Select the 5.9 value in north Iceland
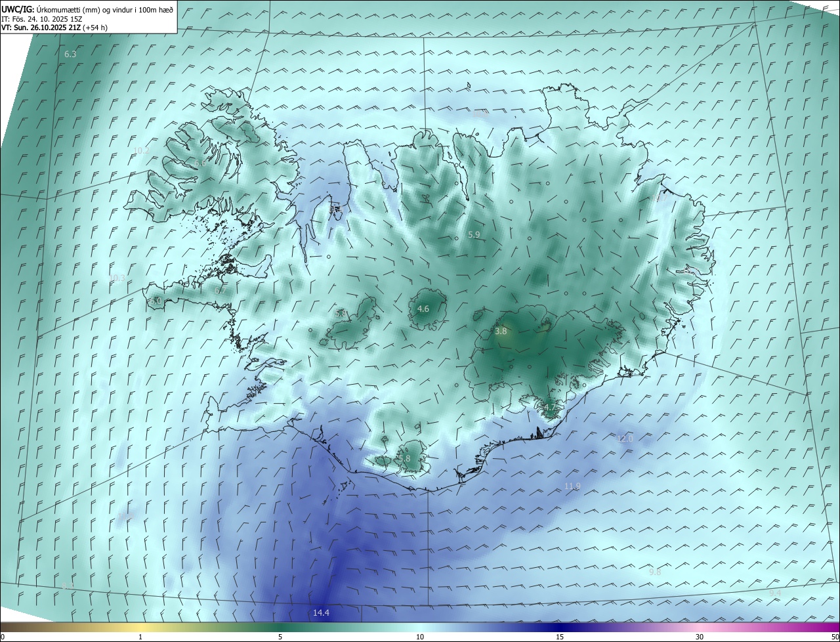 [x=474, y=234]
